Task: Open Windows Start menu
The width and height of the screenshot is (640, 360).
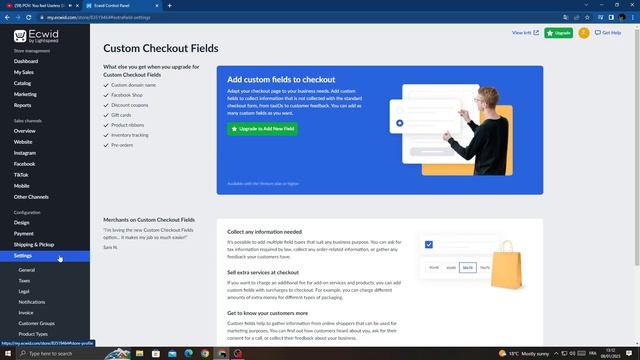Action: tap(8, 353)
